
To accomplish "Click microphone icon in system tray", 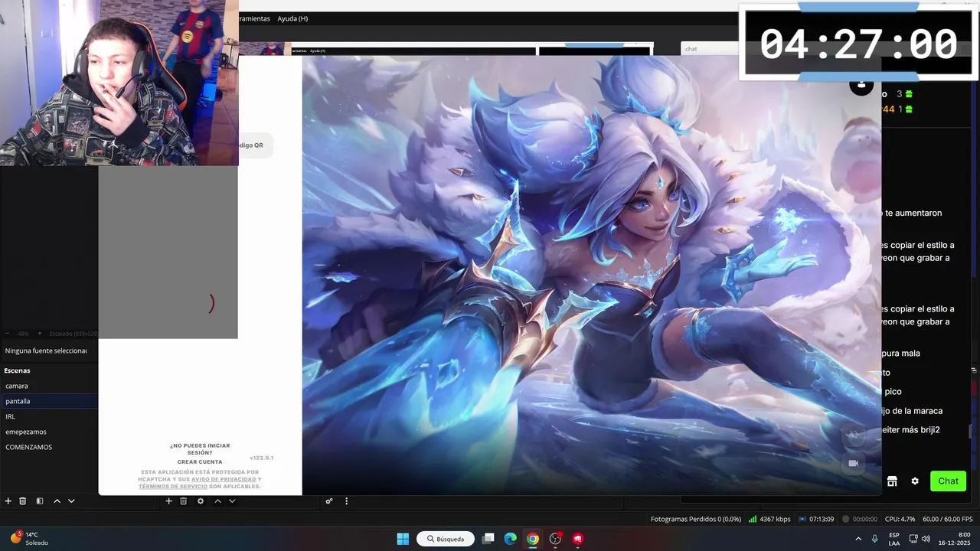I will pos(874,539).
